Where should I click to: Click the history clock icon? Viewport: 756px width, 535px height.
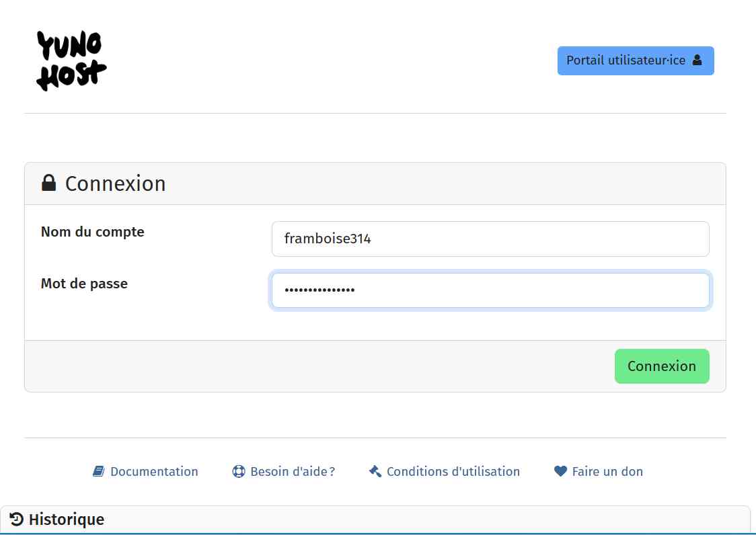pos(17,520)
